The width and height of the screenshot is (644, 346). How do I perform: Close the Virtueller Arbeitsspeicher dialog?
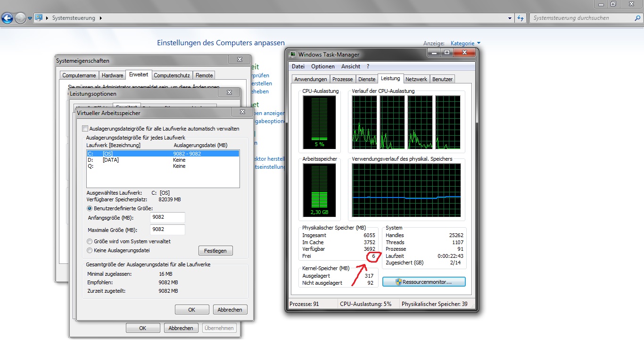242,112
